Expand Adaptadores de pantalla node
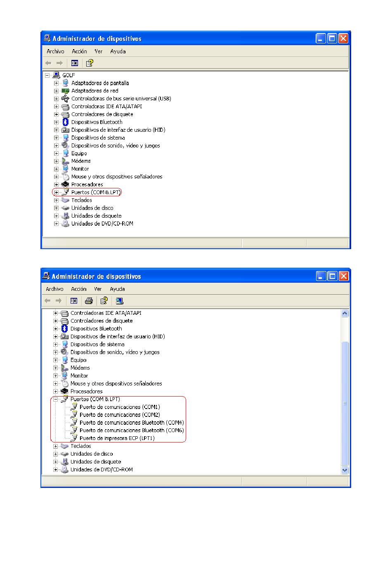Viewport: 392px width, 573px height. [x=57, y=83]
